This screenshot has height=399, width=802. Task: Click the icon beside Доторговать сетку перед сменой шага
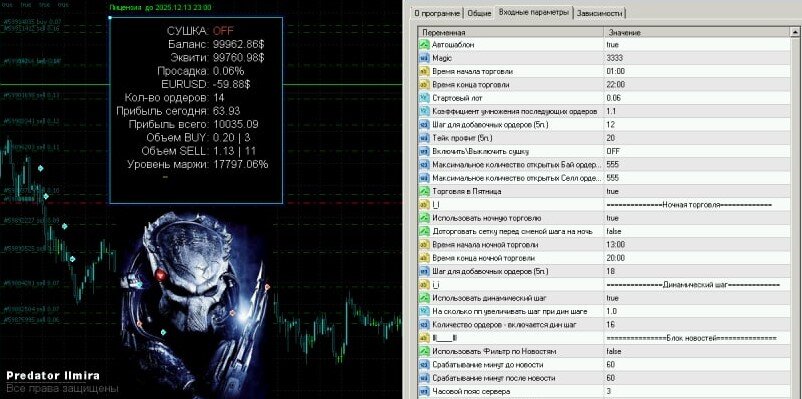coord(424,231)
